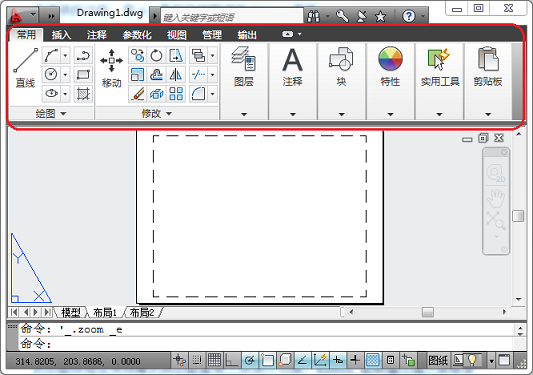Click the Bring to Front draw order icon
533x375 pixels.
tap(198, 55)
